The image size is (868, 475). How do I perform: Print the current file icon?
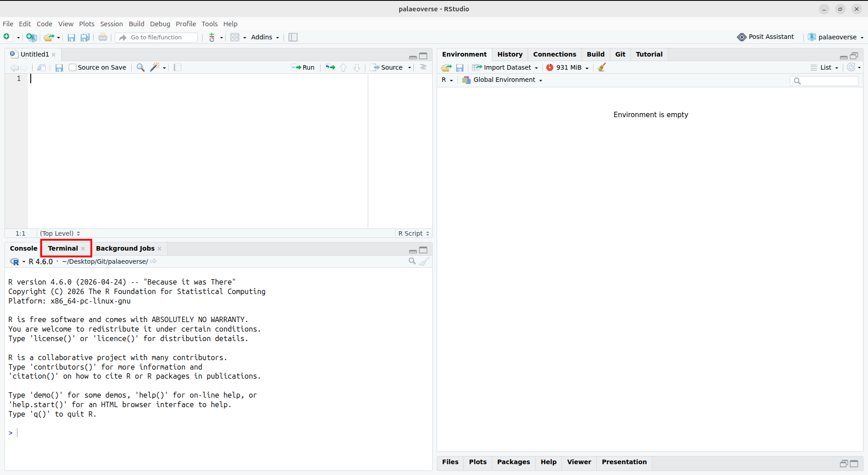pyautogui.click(x=103, y=37)
